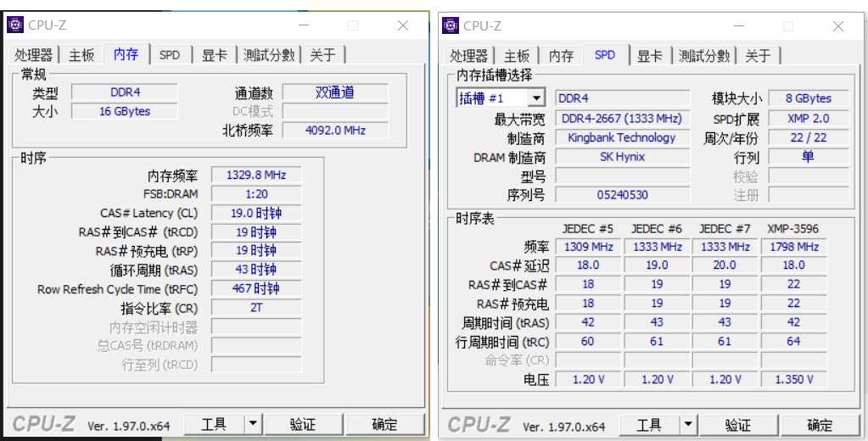This screenshot has width=868, height=441.
Task: Click the 双通道 channel value
Action: 335,92
